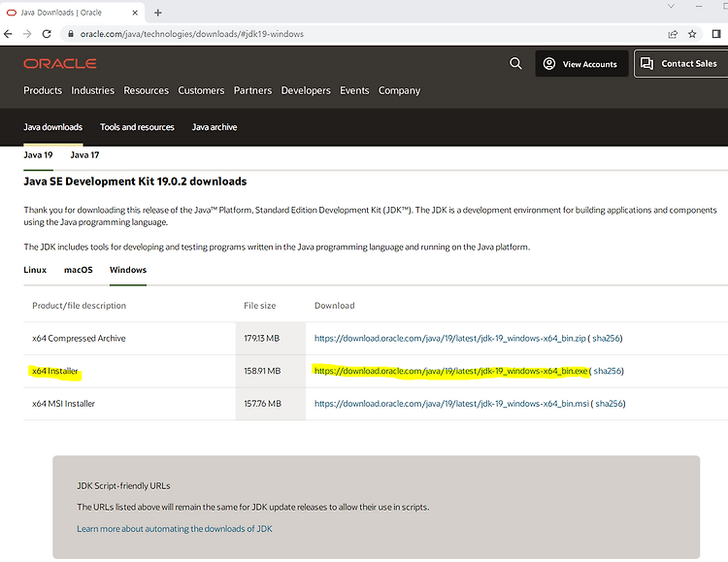This screenshot has width=728, height=562.
Task: Reload the Oracle downloads page
Action: pyautogui.click(x=47, y=34)
